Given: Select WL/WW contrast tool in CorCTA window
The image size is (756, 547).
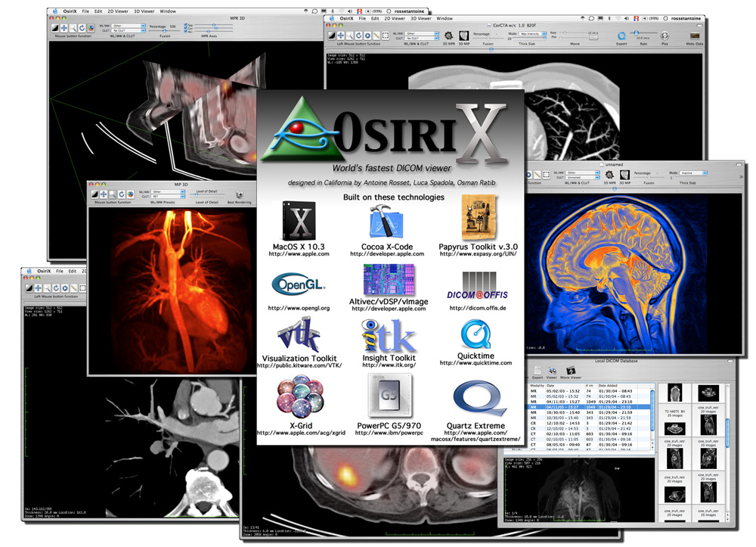Looking at the screenshot, I should click(x=332, y=36).
